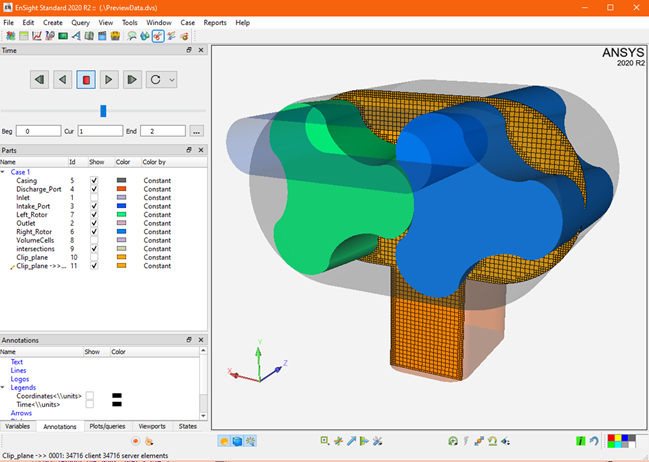Enable Clip_plane Id 10 show checkbox

click(x=94, y=257)
